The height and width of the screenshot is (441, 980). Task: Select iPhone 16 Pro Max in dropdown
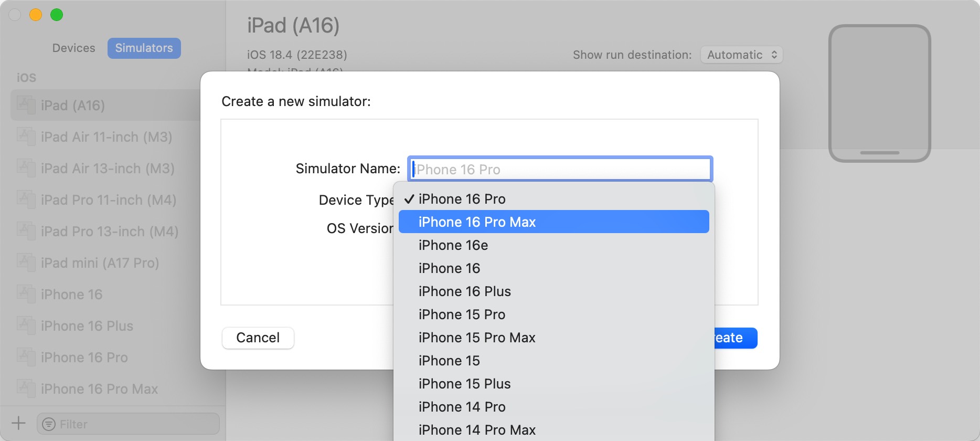(x=553, y=222)
